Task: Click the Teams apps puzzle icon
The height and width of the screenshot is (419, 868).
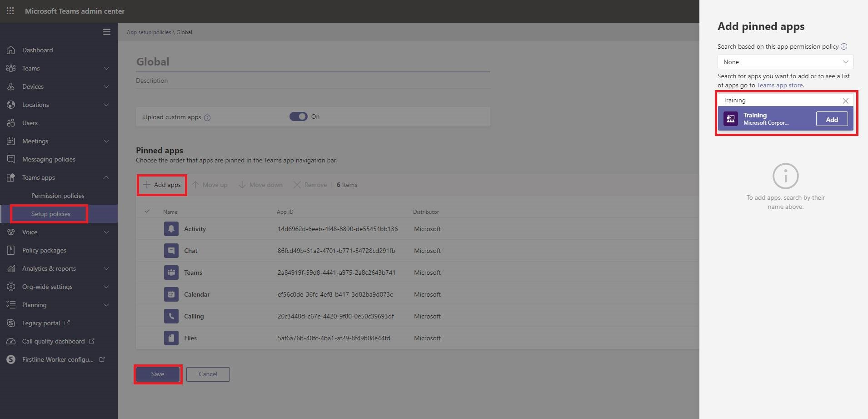Action: 11,177
